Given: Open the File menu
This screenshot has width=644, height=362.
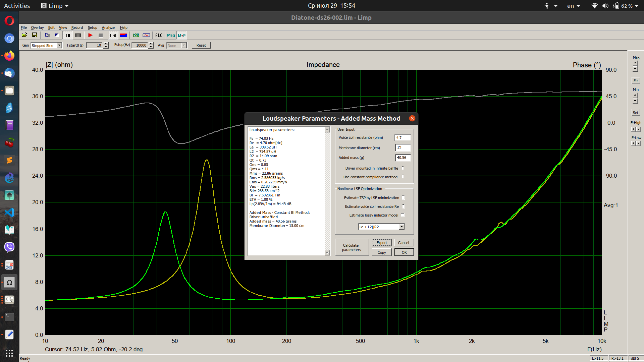Looking at the screenshot, I should pyautogui.click(x=24, y=27).
